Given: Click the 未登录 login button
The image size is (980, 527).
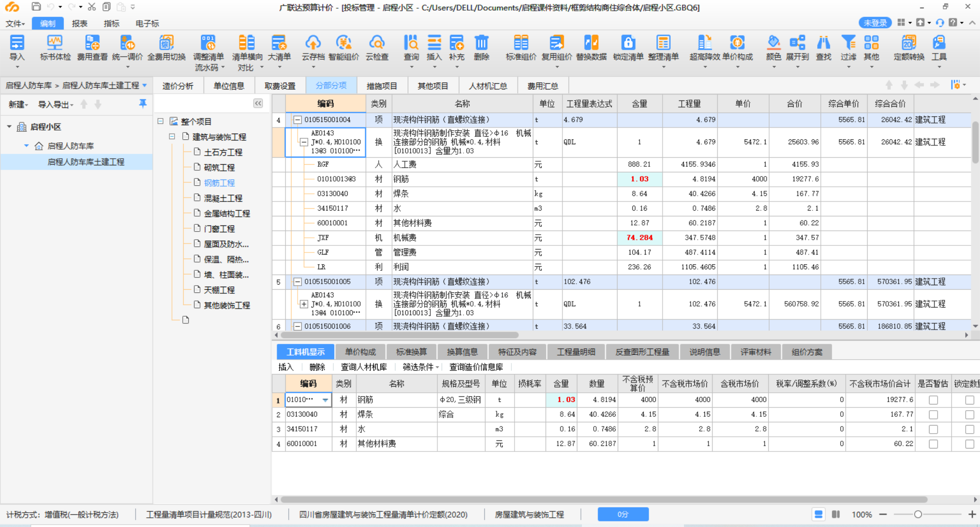Looking at the screenshot, I should click(875, 23).
